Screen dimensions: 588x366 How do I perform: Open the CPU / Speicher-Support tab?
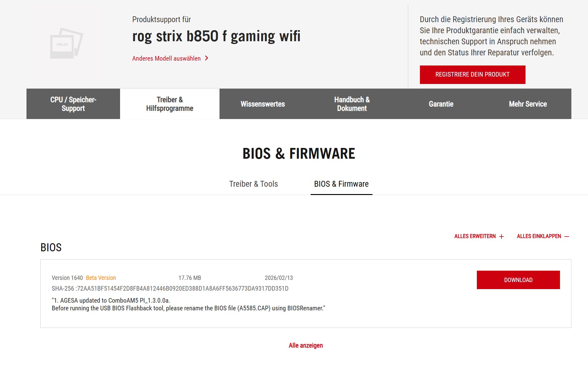point(73,104)
